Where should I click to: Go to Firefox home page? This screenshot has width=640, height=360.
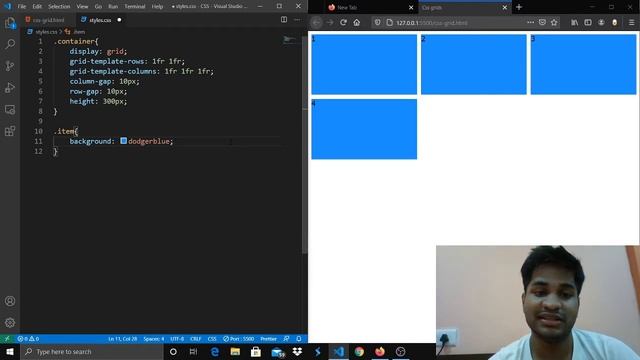point(357,22)
